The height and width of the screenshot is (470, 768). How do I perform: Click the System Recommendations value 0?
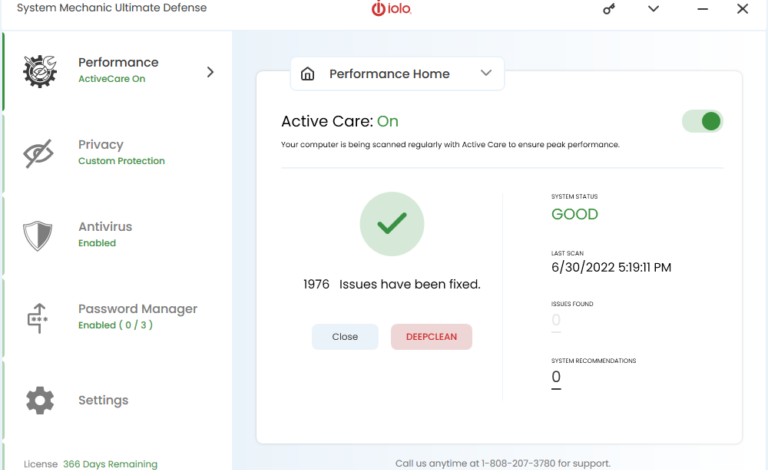(x=556, y=377)
